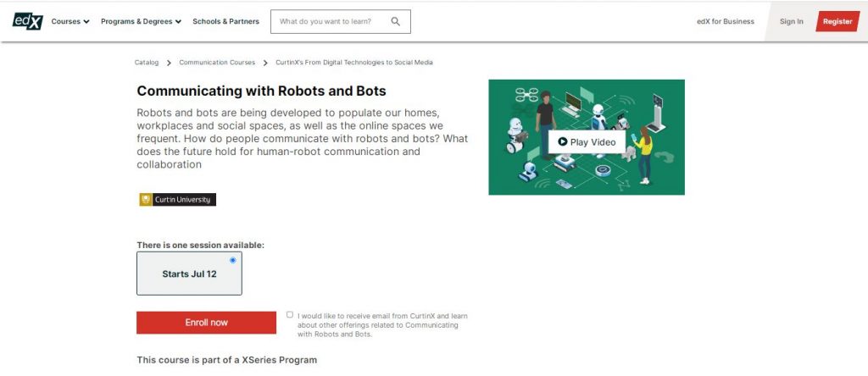Click the edX logo icon
The width and height of the screenshot is (868, 376).
point(27,21)
